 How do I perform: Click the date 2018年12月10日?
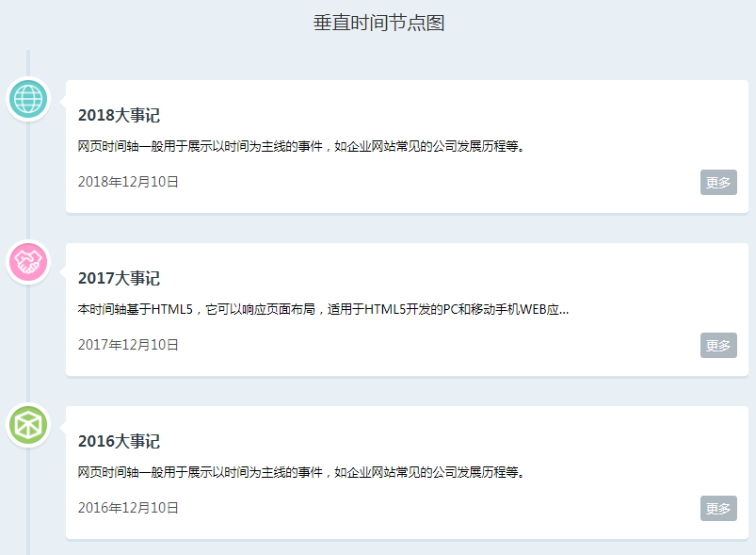click(128, 182)
